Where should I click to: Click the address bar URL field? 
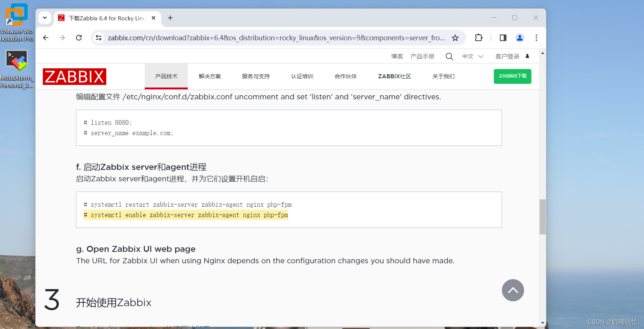pyautogui.click(x=276, y=38)
